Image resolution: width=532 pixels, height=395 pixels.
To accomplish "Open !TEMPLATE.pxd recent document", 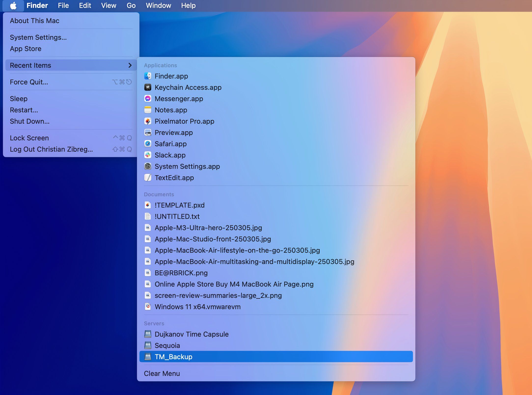I will 179,205.
